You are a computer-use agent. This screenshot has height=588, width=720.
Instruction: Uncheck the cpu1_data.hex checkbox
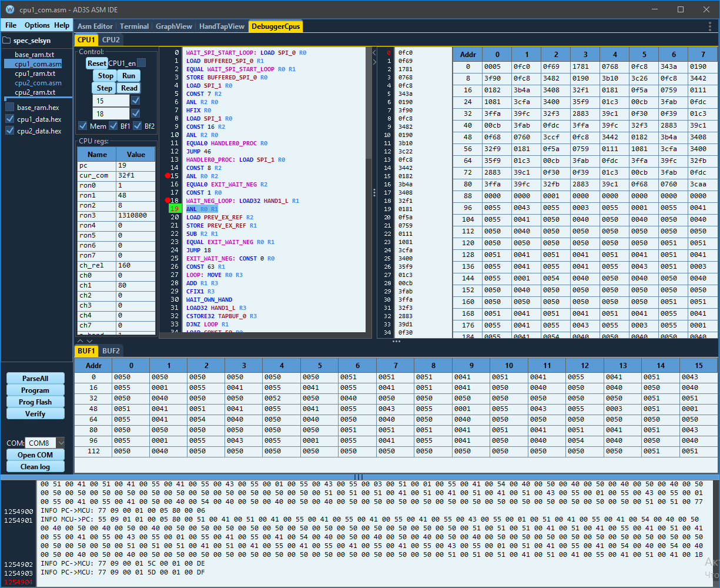[10, 119]
